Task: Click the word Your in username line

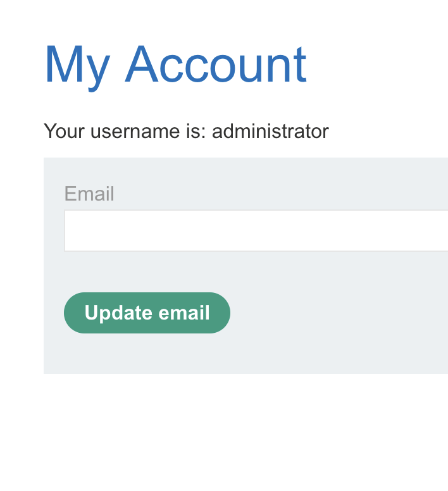Action: coord(65,132)
